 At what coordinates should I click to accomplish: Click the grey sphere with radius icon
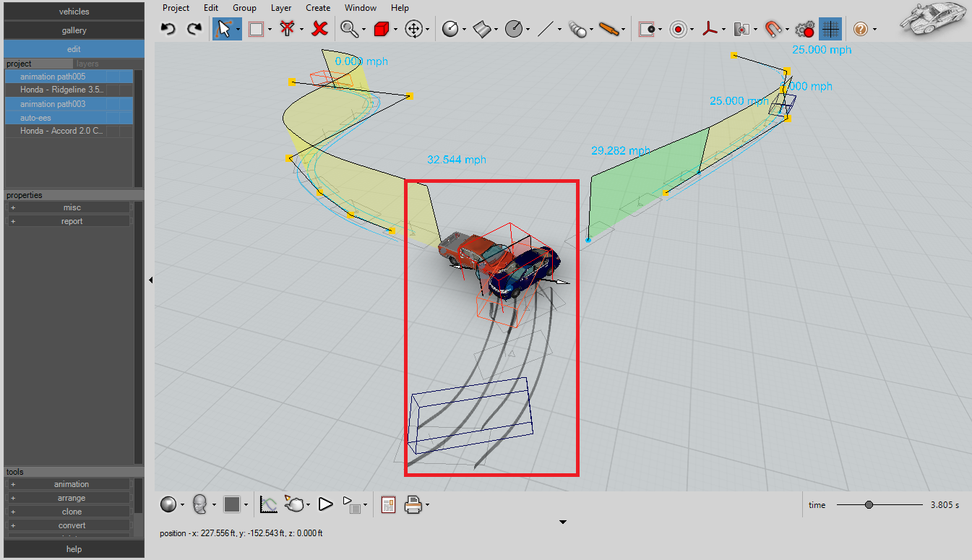[450, 29]
